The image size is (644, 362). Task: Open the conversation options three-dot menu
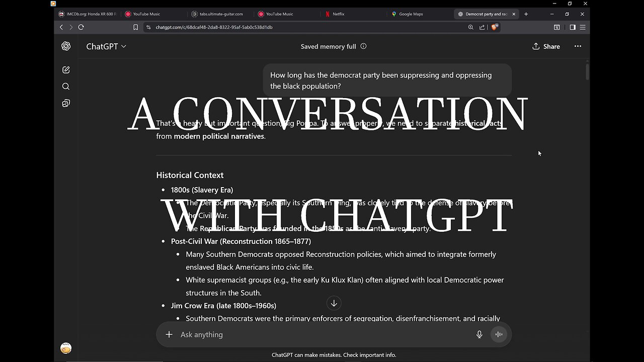(578, 46)
